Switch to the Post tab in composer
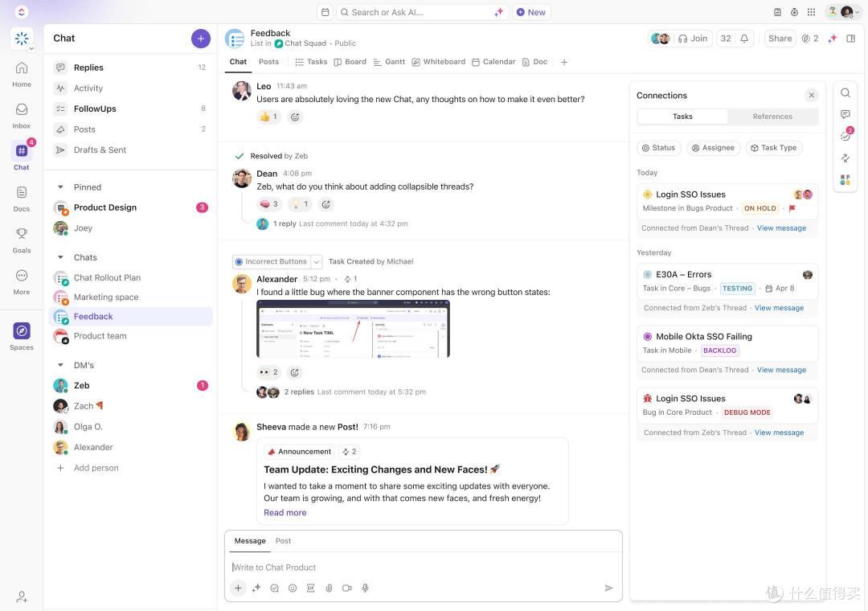The height and width of the screenshot is (611, 868). point(283,541)
